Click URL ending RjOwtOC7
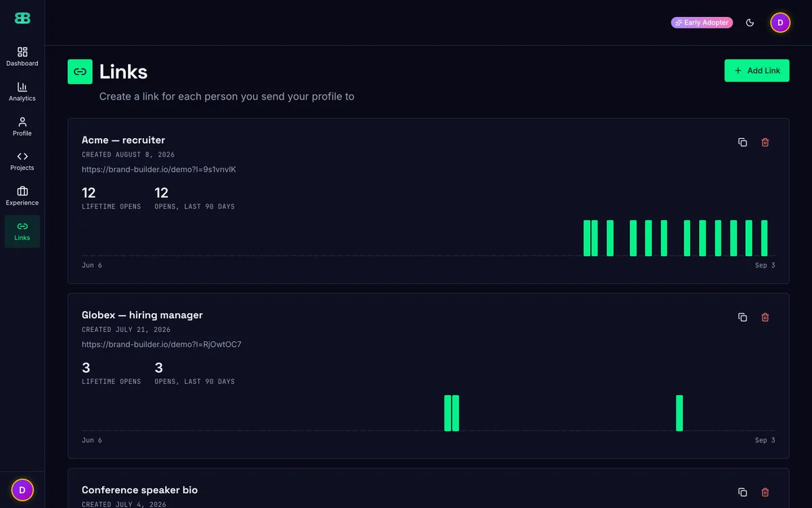812x508 pixels. tap(162, 344)
